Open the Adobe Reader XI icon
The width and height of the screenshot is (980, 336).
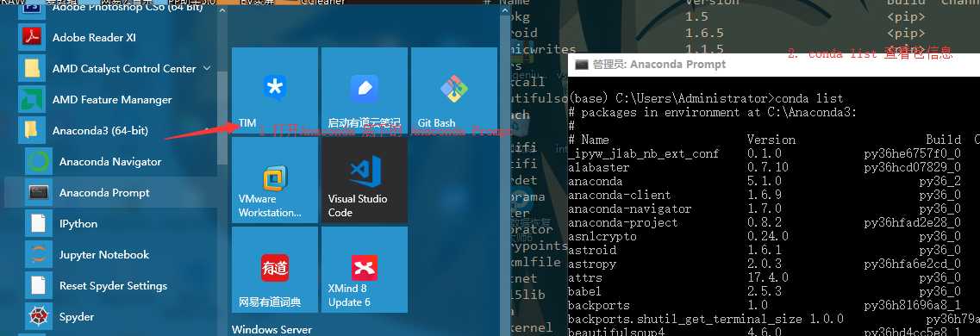click(x=31, y=37)
